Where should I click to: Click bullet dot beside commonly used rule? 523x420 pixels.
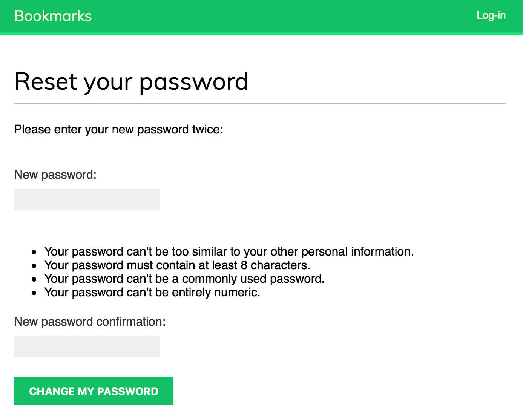click(x=34, y=279)
